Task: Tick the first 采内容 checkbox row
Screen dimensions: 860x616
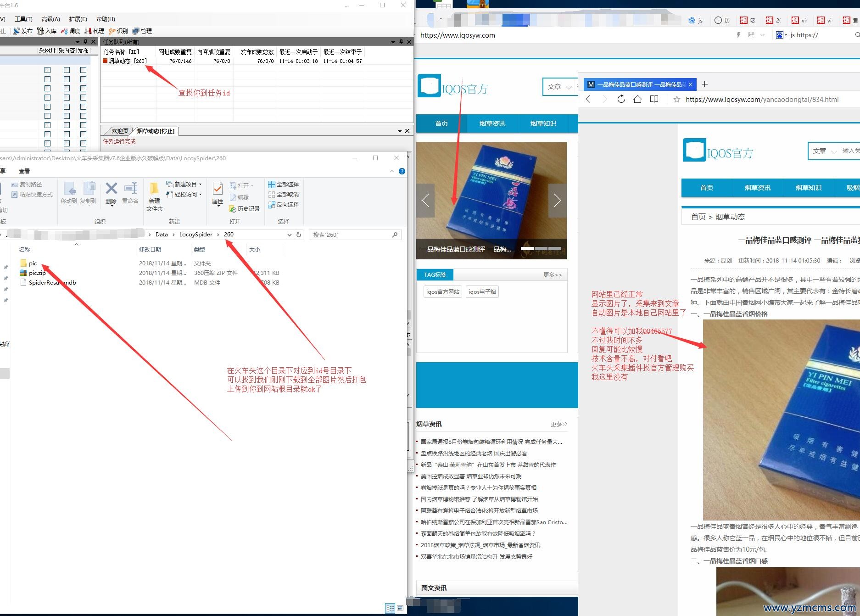Action: 67,70
